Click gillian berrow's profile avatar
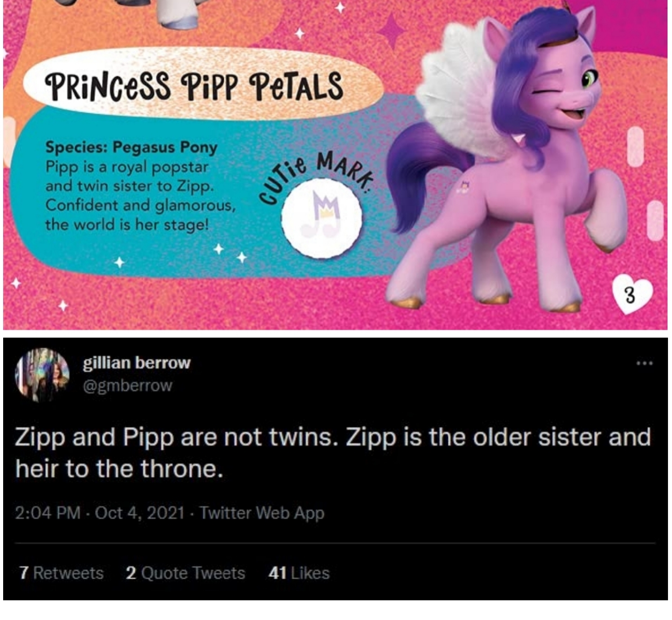This screenshot has width=672, height=620. (42, 375)
